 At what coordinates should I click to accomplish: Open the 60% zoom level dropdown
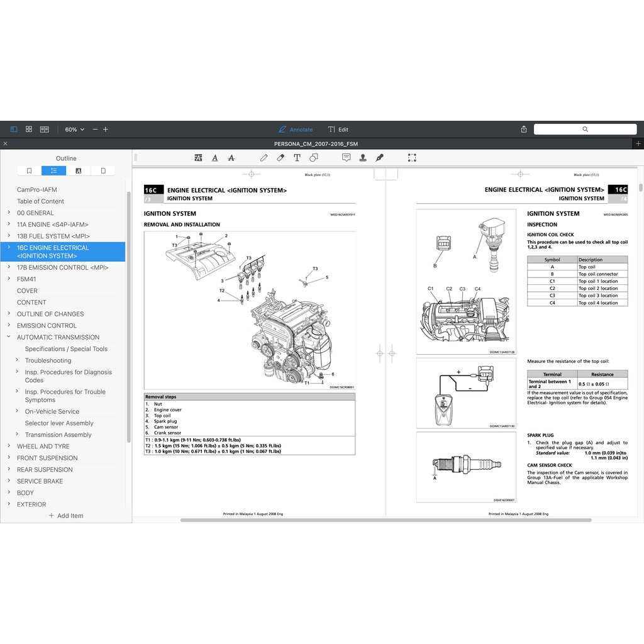pyautogui.click(x=74, y=129)
